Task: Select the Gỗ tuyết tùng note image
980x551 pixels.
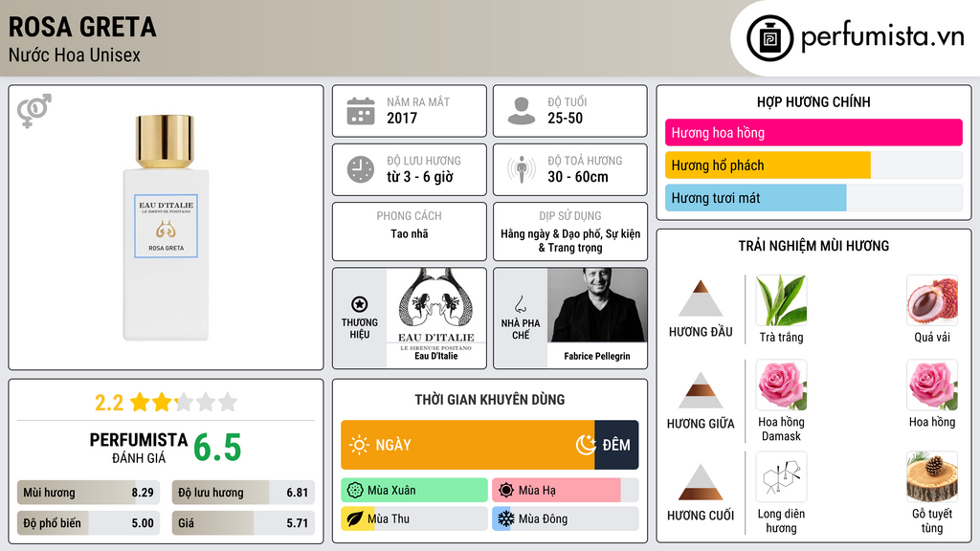Action: pos(932,476)
